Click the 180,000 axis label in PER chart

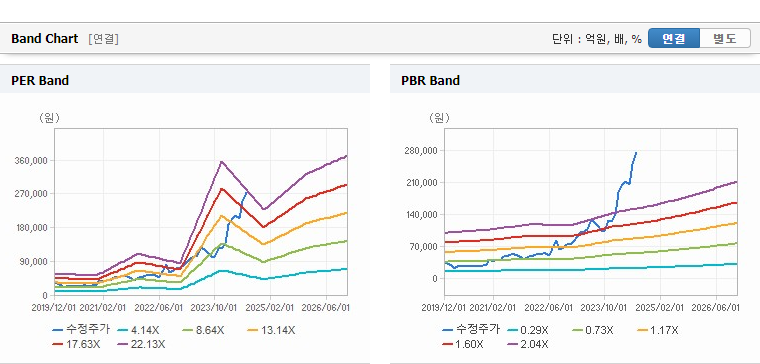coord(33,228)
